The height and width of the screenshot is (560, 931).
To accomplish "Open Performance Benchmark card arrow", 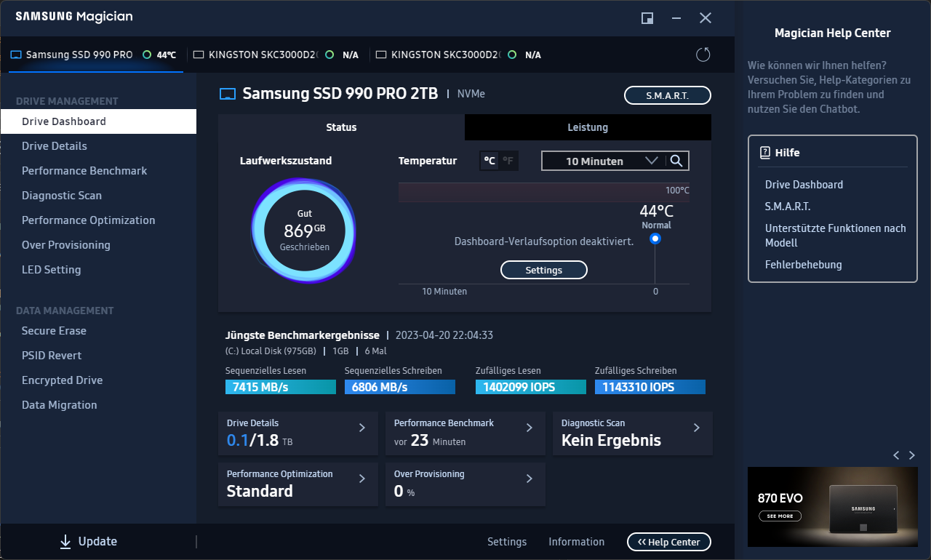I will (530, 428).
